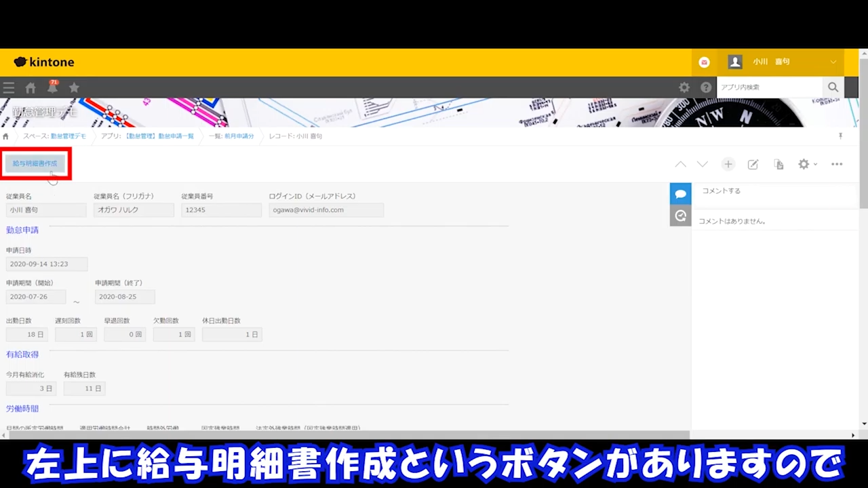Edit this record with pencil icon
This screenshot has height=488, width=868.
(x=753, y=164)
